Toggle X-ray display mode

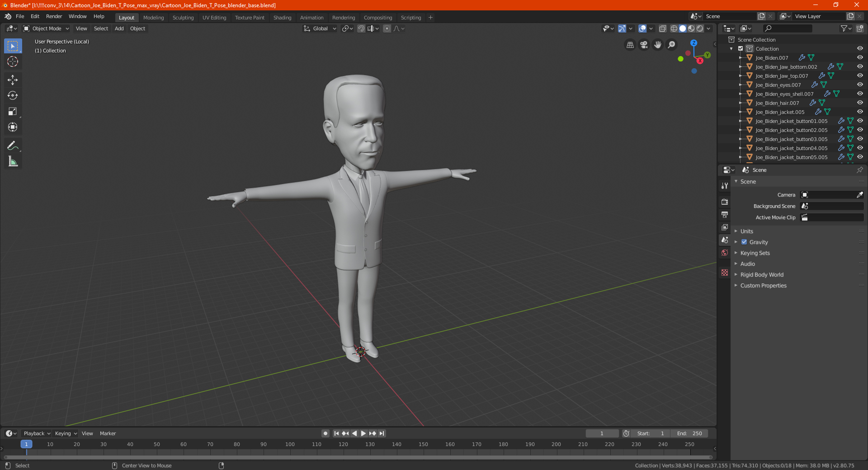tap(663, 28)
